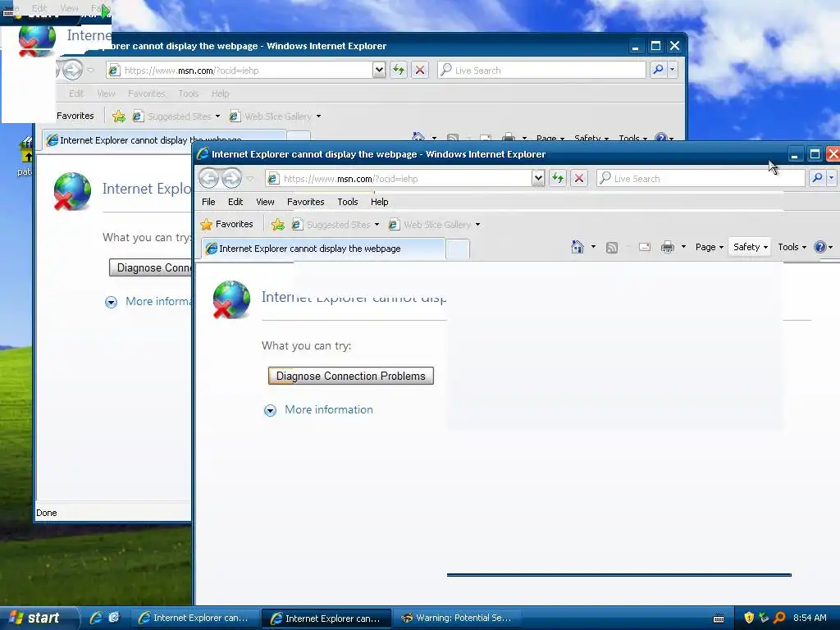The height and width of the screenshot is (630, 840).
Task: Click the Live Search magnifier in front window
Action: tap(817, 178)
